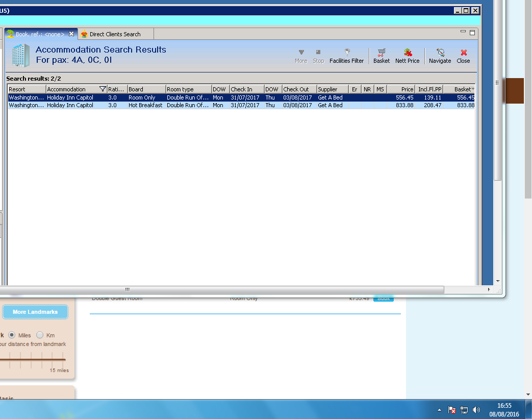Sort by the Check In column header
The width and height of the screenshot is (532, 419).
pos(247,89)
